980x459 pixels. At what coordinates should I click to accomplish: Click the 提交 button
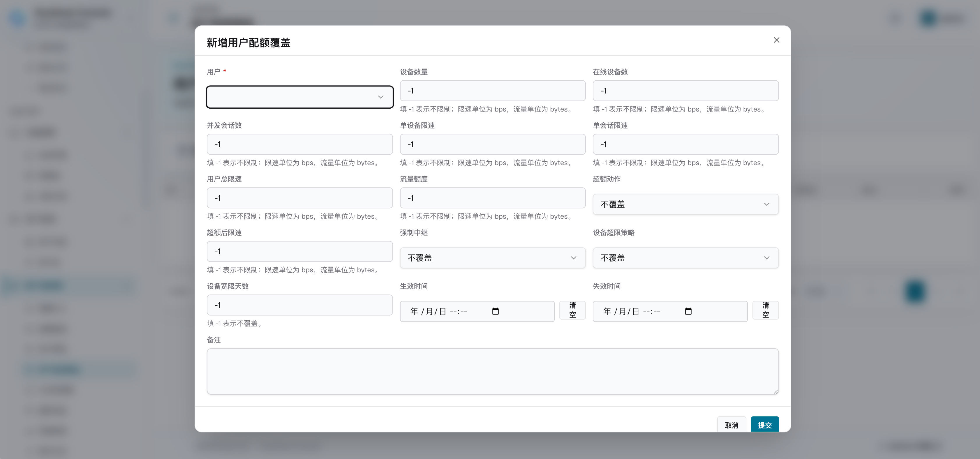tap(765, 425)
